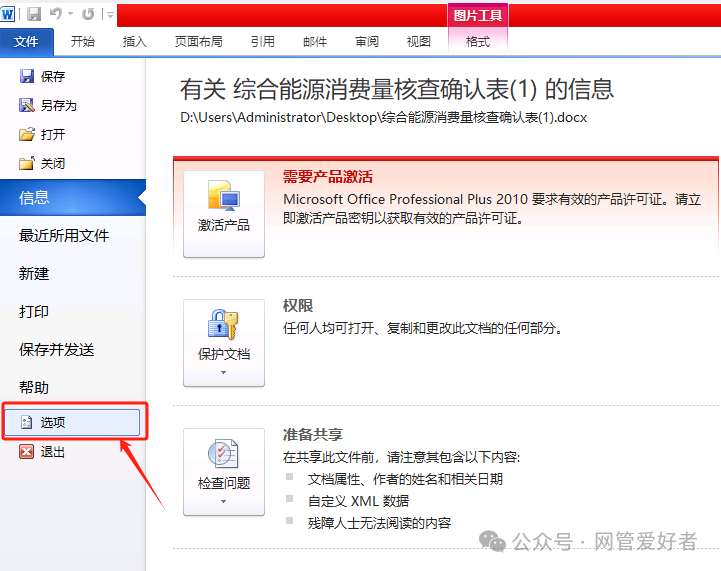
Task: Click the 另存为 save-as icon
Action: [27, 105]
